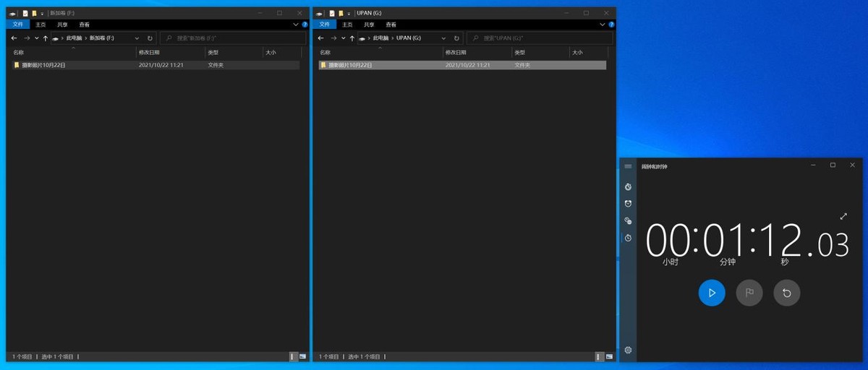Reset the stopwatch with the circular arrow

[787, 293]
